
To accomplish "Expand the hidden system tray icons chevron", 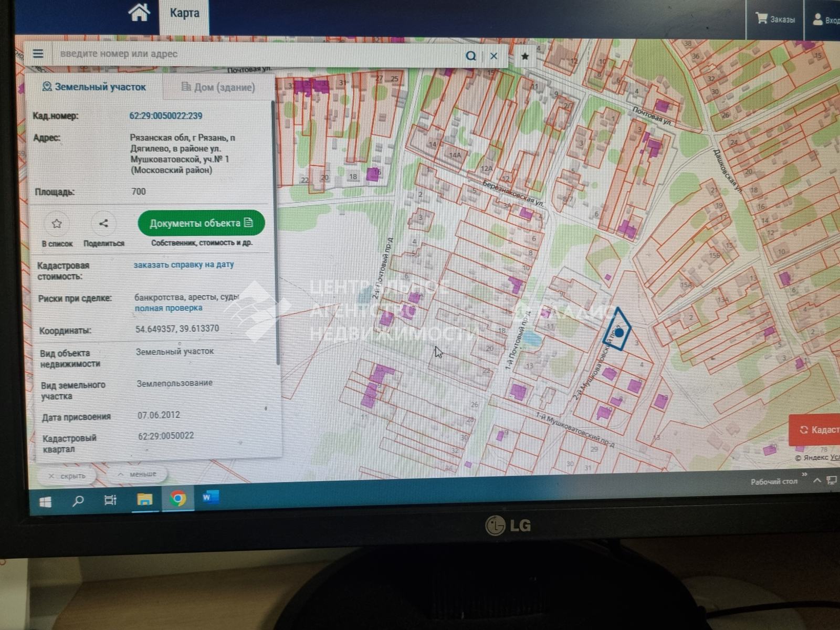I will pyautogui.click(x=816, y=480).
